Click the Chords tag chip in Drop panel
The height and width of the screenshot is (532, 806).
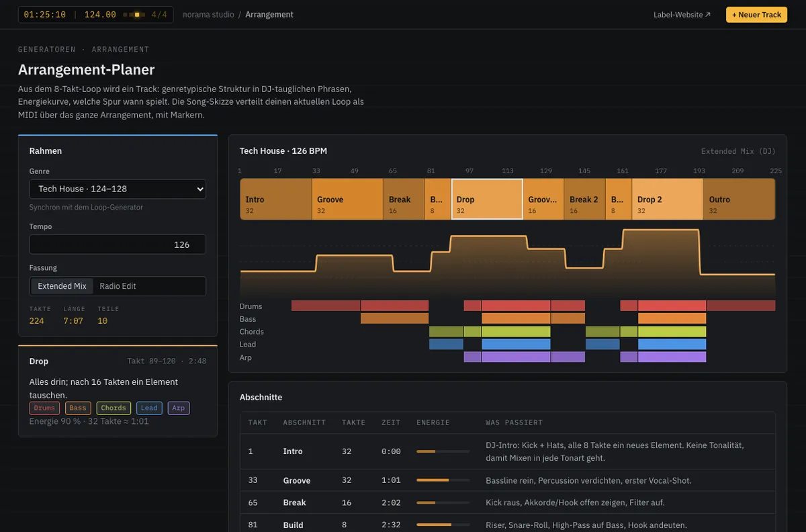click(114, 408)
